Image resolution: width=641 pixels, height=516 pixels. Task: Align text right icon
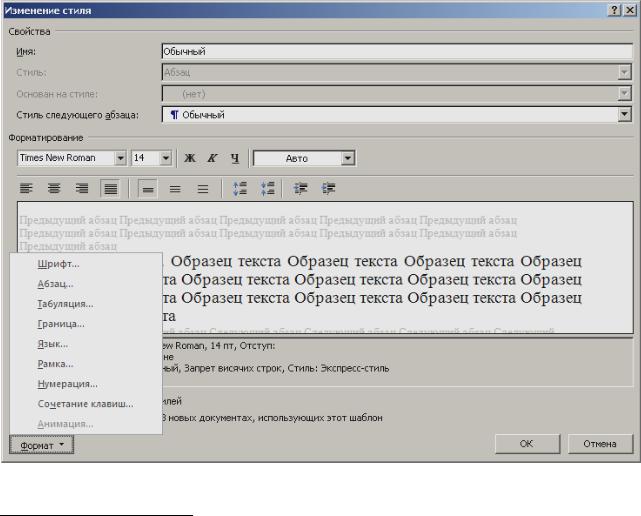coord(82,189)
